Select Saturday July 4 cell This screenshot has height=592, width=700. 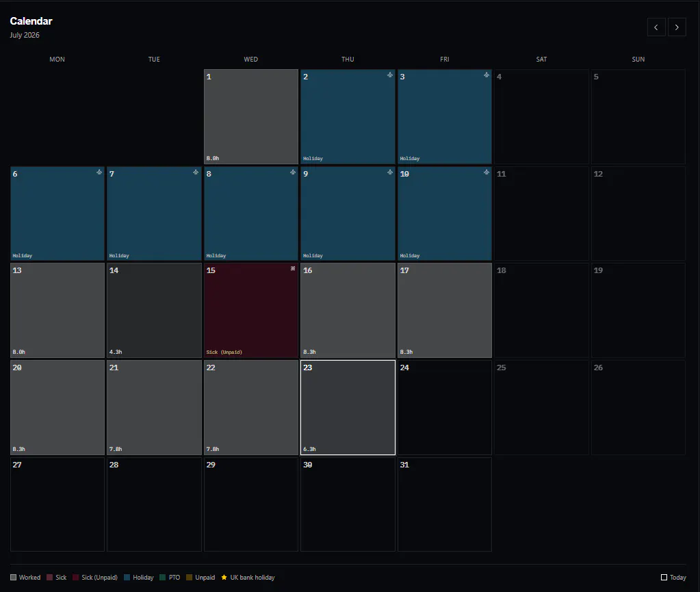541,116
